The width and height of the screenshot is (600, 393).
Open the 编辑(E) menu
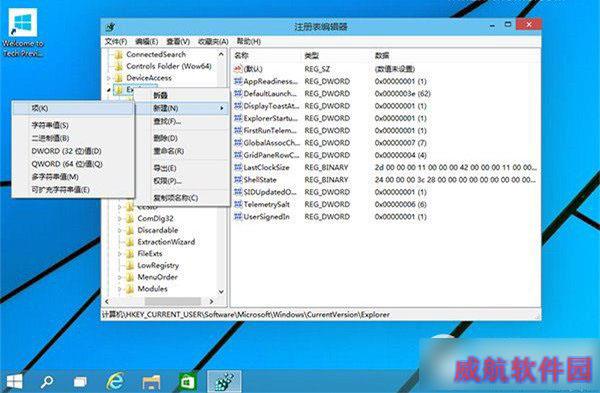[147, 41]
